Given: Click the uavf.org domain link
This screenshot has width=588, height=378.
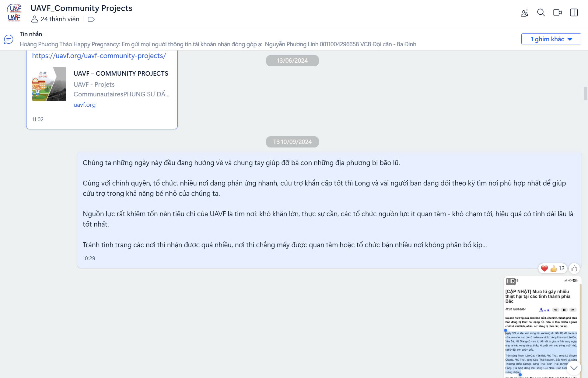Looking at the screenshot, I should [84, 105].
